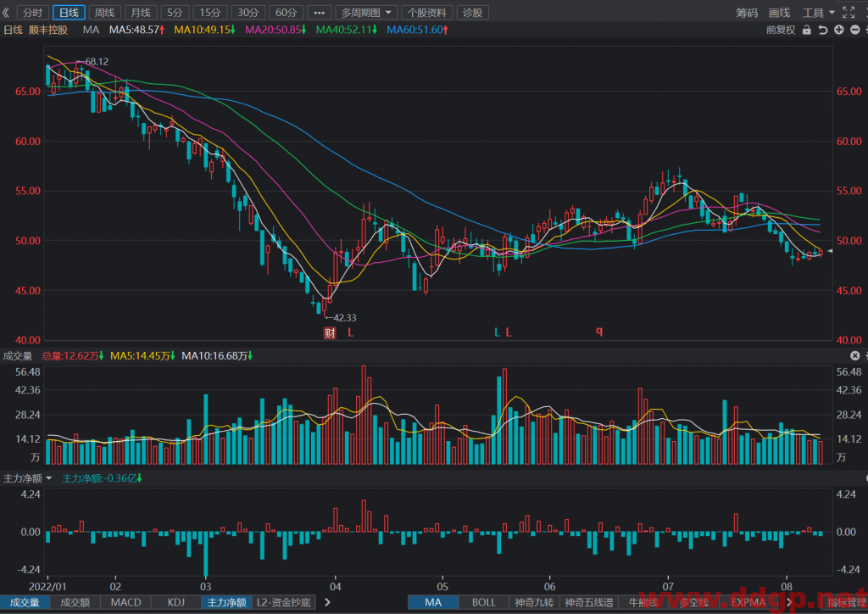The height and width of the screenshot is (614, 868).
Task: Open the 多周期图 dropdown
Action: pyautogui.click(x=366, y=12)
